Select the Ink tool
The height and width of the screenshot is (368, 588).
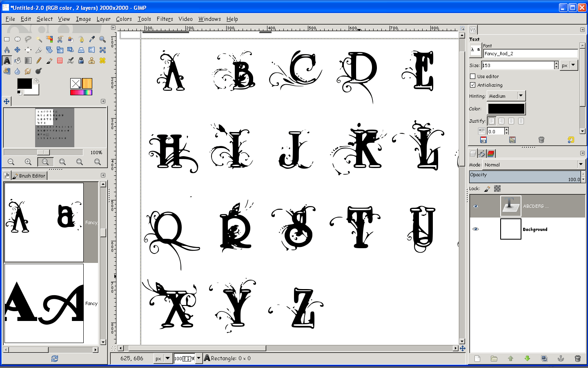pos(81,61)
